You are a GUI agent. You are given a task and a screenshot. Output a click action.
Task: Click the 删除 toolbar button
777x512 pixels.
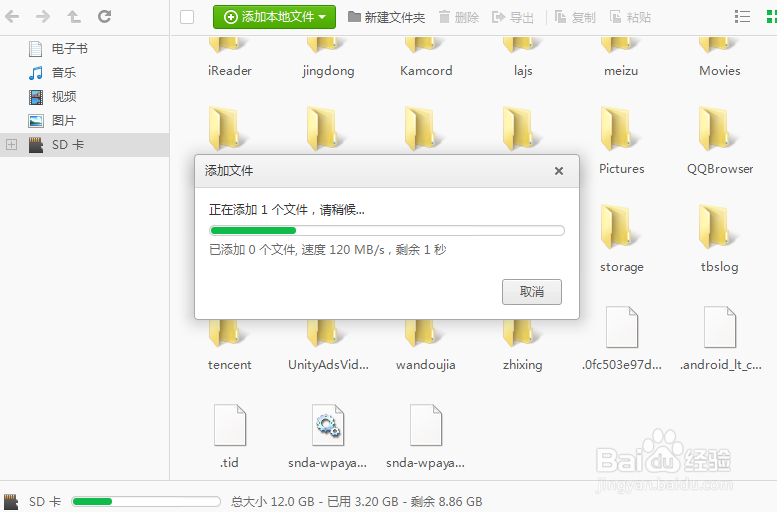click(x=459, y=17)
